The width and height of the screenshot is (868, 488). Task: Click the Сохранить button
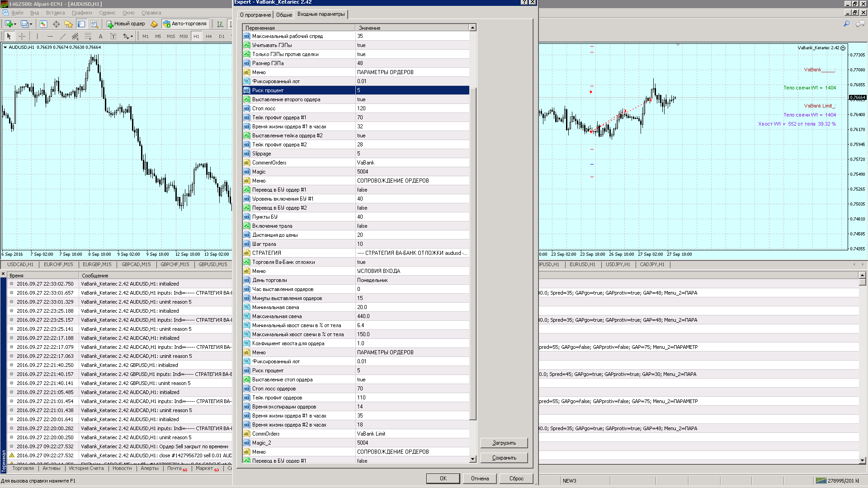coord(504,458)
